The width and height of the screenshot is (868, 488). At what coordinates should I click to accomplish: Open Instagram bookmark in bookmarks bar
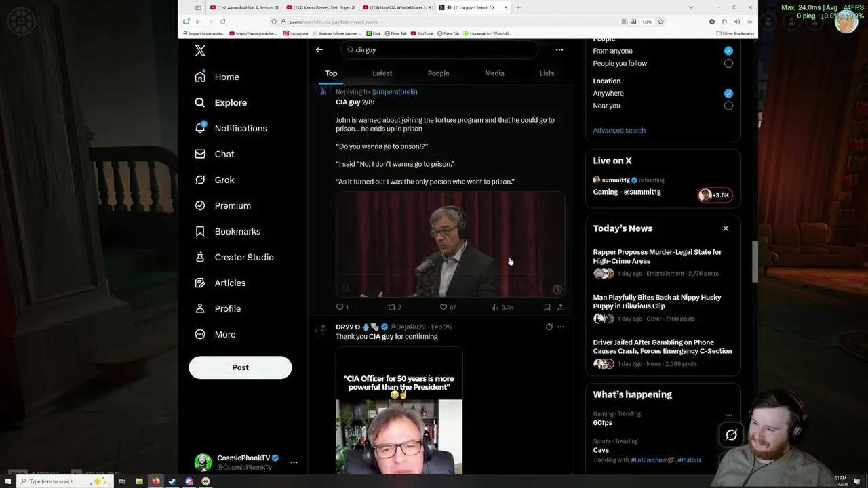(296, 33)
